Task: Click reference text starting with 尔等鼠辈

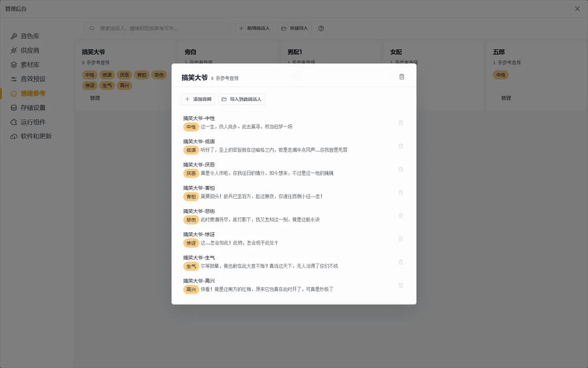Action: [269, 266]
